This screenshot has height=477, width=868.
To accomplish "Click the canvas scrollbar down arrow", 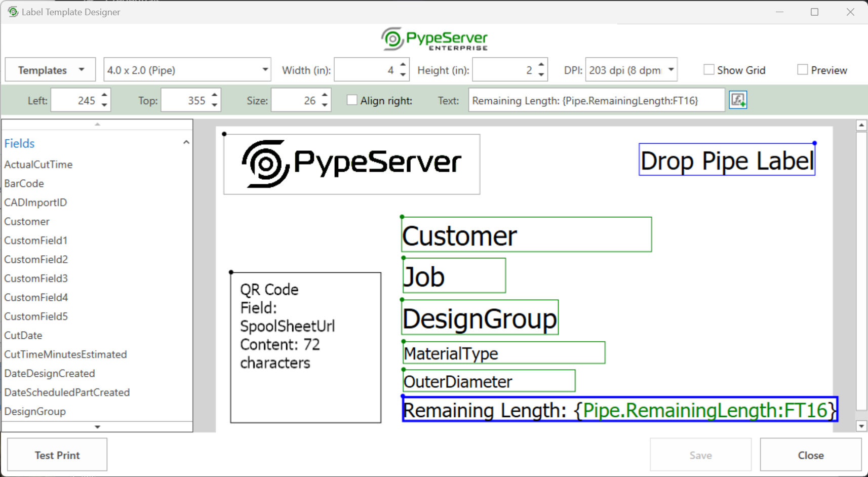I will [x=861, y=426].
